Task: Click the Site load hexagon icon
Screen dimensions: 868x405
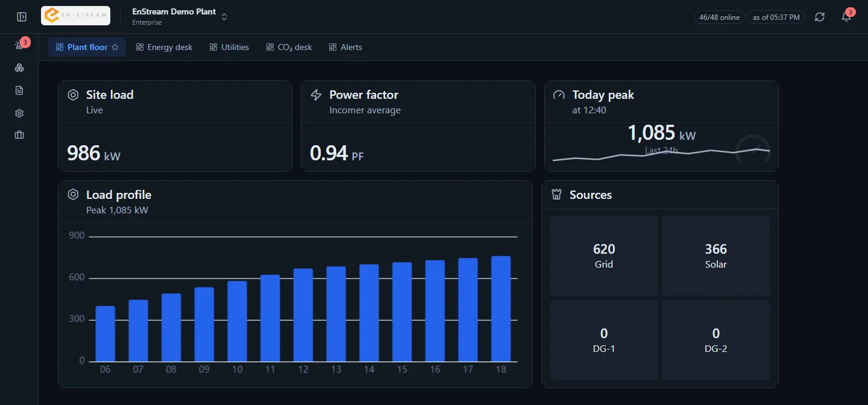Action: pyautogui.click(x=73, y=95)
